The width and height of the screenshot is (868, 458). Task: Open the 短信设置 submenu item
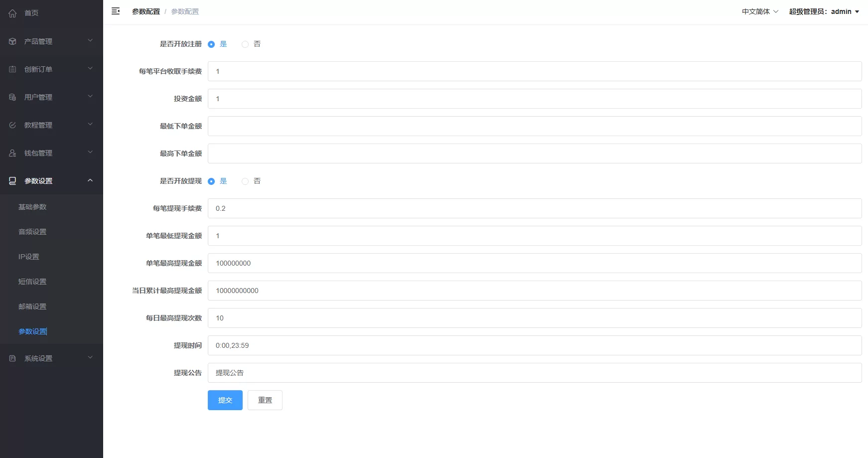[32, 282]
